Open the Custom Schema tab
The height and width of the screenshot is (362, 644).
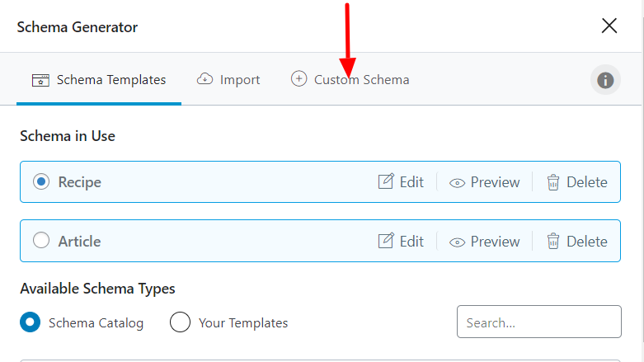point(361,80)
